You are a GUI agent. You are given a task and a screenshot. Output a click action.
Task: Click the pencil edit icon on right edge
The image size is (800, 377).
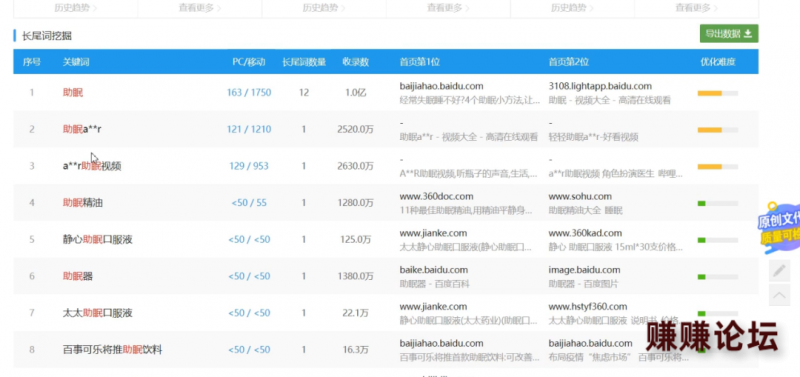[x=779, y=271]
